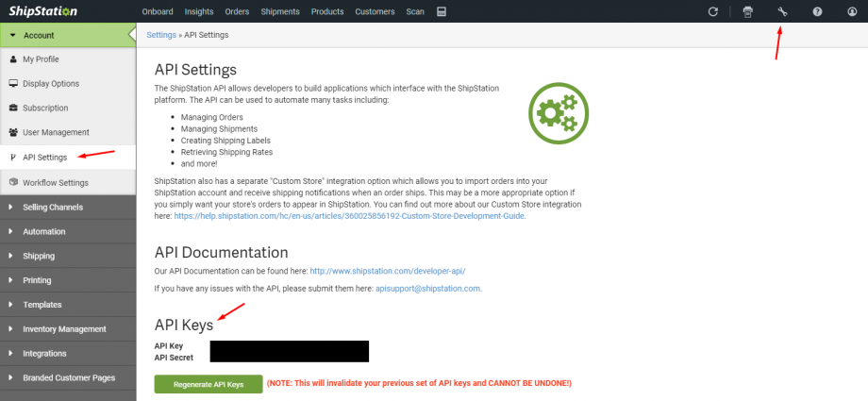Click the calculator icon after Scan
The image size is (868, 401).
pyautogui.click(x=441, y=11)
